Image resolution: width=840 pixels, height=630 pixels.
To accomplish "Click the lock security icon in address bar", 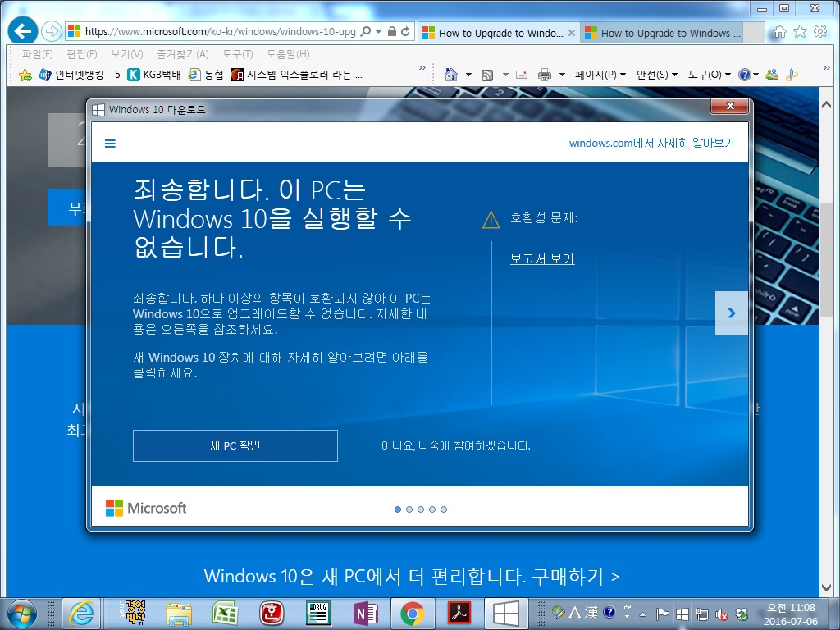I will [392, 32].
